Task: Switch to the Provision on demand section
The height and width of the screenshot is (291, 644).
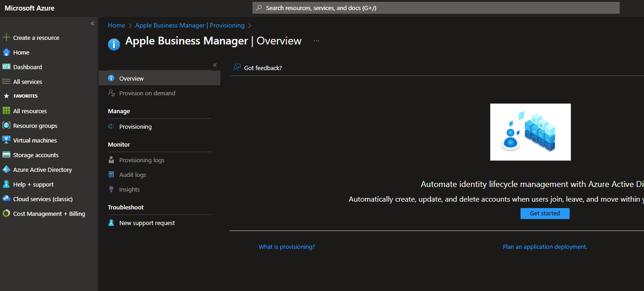Action: click(x=147, y=93)
